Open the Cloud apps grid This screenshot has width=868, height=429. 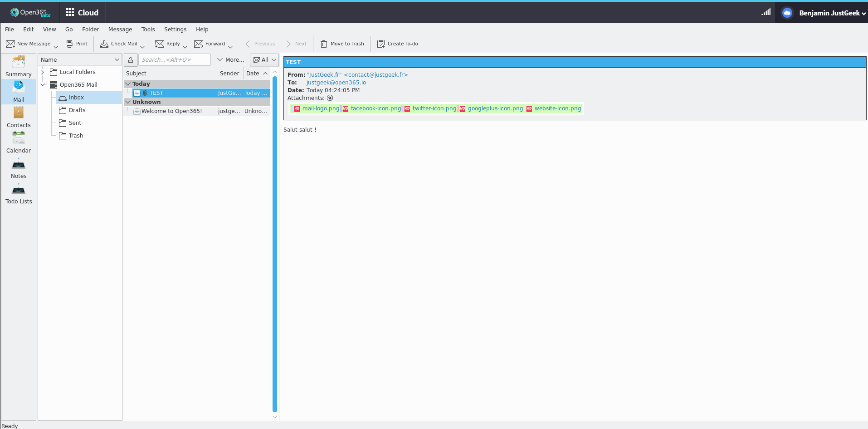click(82, 13)
